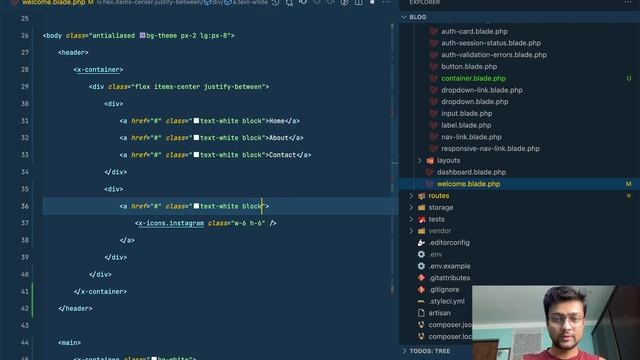Click the .env gear icon
Viewport: 640px width, 360px height.
(x=422, y=254)
